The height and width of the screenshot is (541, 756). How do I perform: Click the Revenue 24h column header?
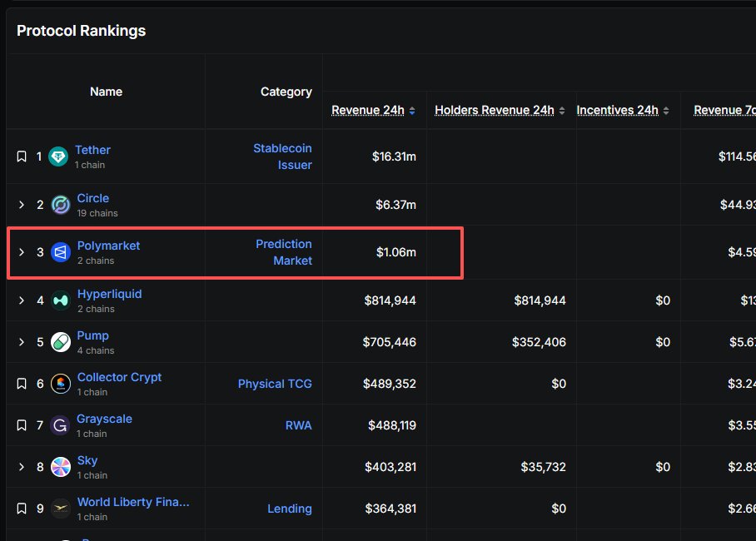pos(368,110)
